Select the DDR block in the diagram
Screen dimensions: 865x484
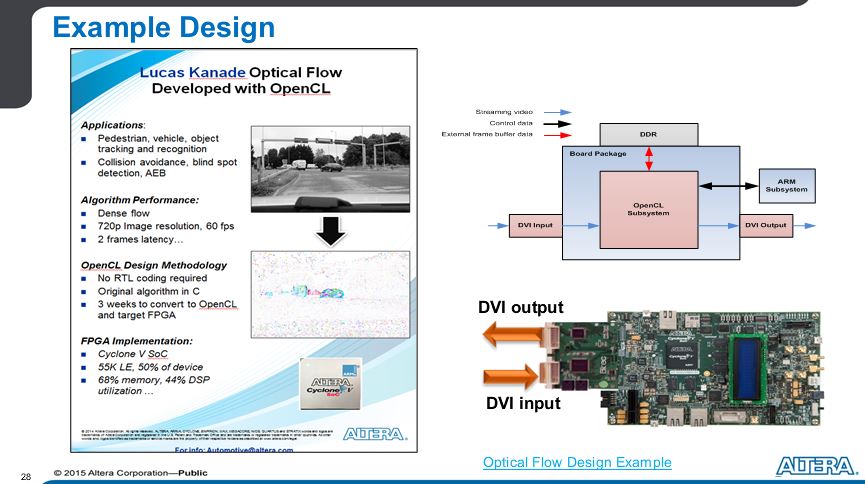click(x=649, y=134)
